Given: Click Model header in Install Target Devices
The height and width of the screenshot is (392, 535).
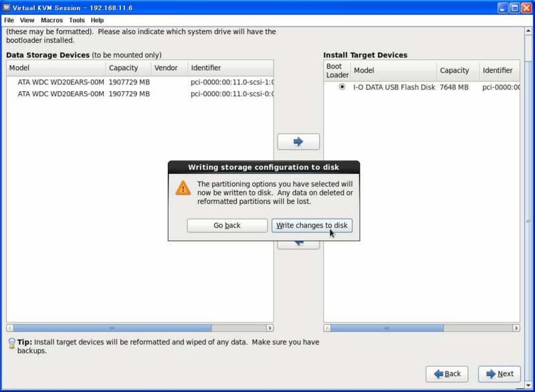Looking at the screenshot, I should [394, 71].
